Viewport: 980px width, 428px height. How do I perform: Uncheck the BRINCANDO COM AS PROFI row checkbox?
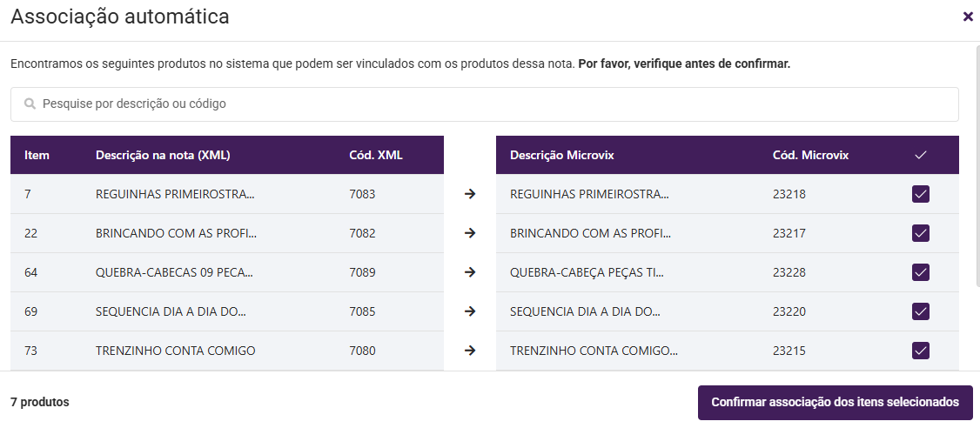click(921, 233)
